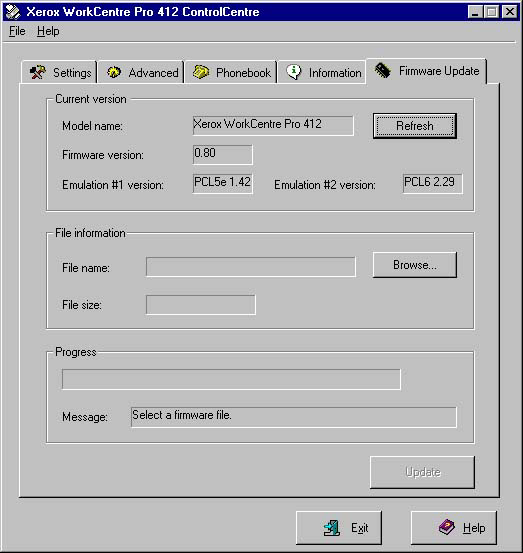Maximize the ControlCentre window

coord(491,12)
